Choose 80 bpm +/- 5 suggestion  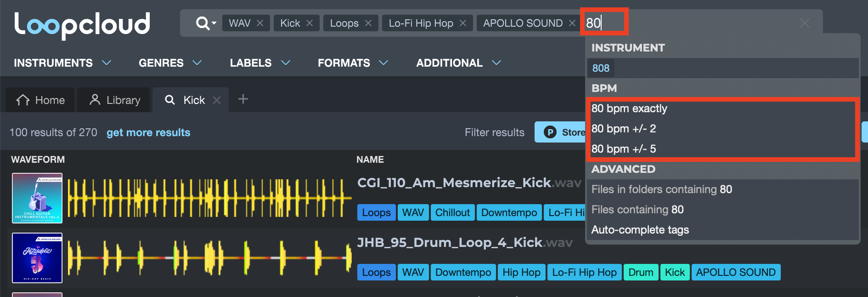(722, 149)
